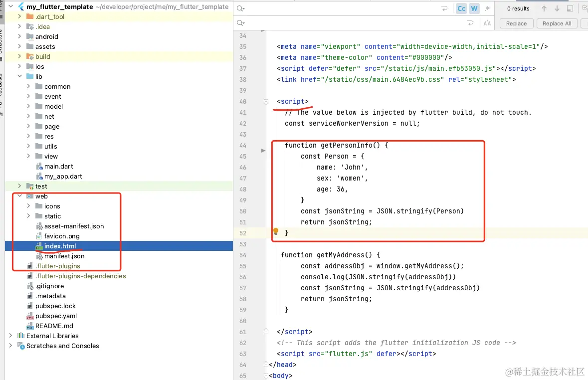Toggle Words (W) search option
588x380 pixels.
(474, 8)
